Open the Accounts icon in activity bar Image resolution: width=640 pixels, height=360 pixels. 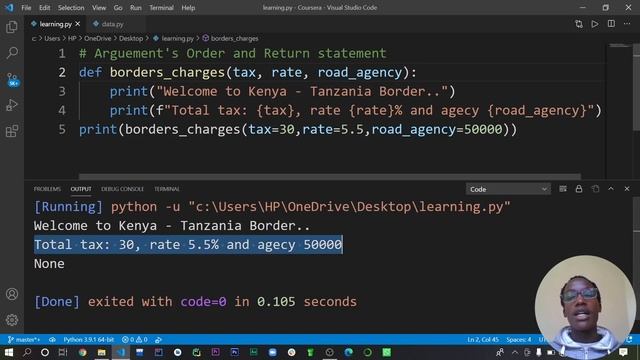click(x=12, y=294)
